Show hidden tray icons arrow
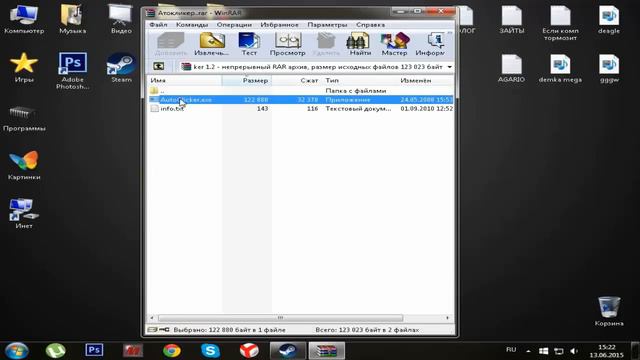 (528, 351)
